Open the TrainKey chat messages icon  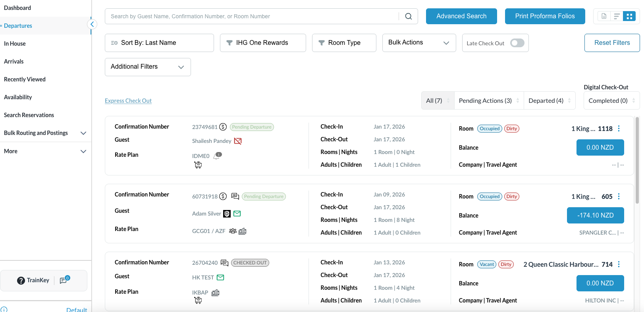pyautogui.click(x=64, y=280)
